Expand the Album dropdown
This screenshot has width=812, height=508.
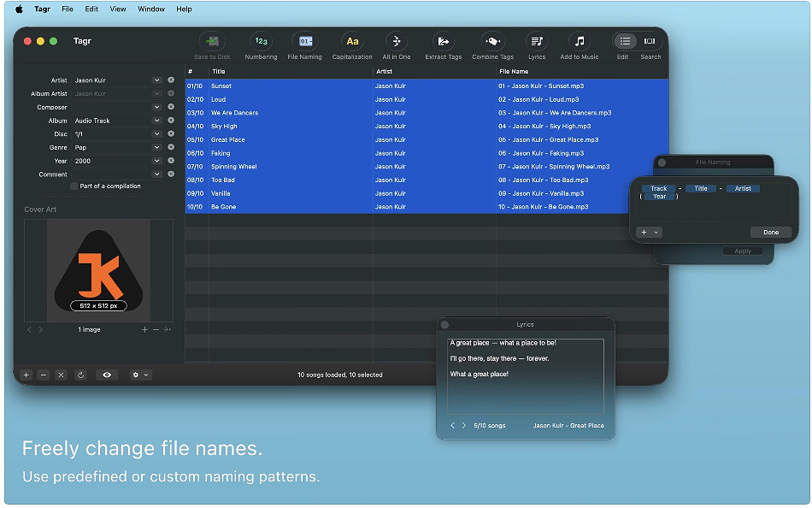tap(156, 121)
